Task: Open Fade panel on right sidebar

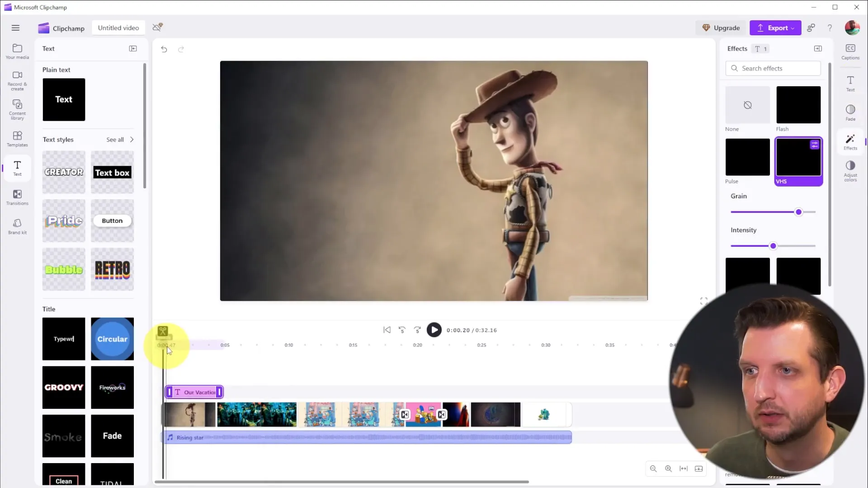Action: [850, 113]
